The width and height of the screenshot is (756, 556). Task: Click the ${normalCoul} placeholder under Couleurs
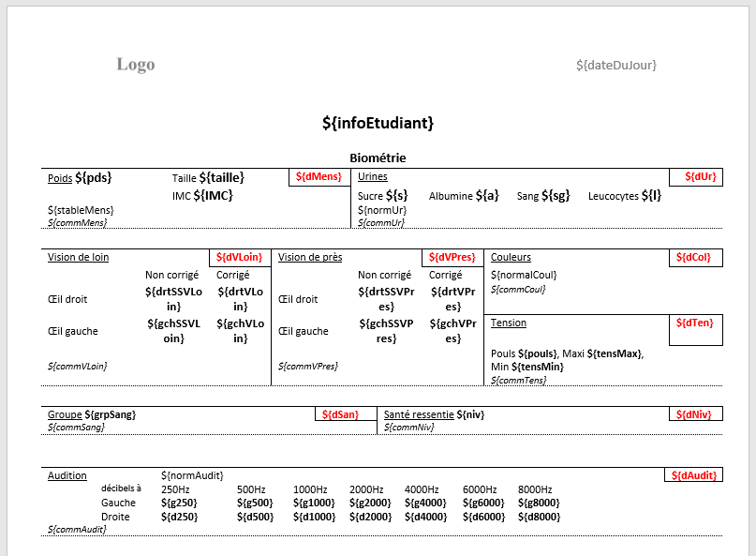pos(524,275)
